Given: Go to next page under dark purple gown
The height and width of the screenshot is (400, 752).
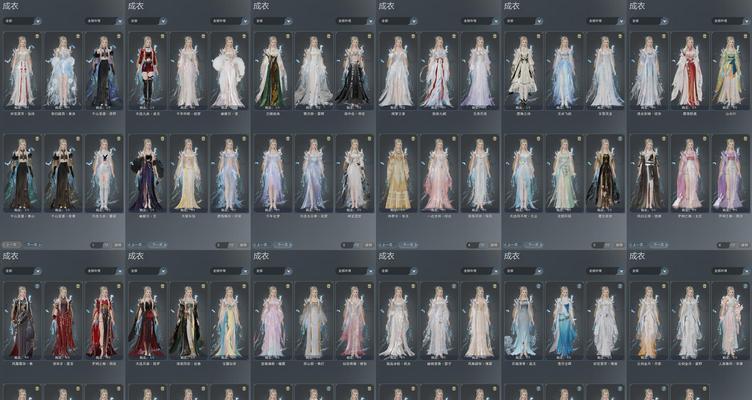Looking at the screenshot, I should [157, 245].
